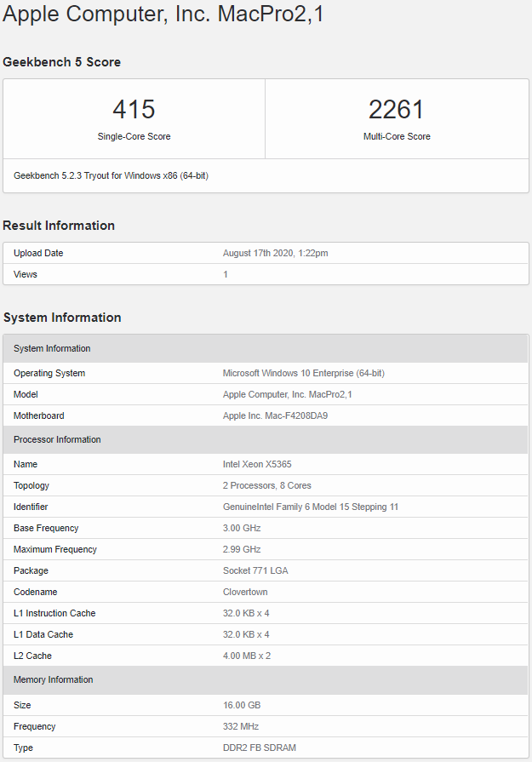Click the 'Upload Date' label
Screen dimensions: 532x762
click(38, 253)
